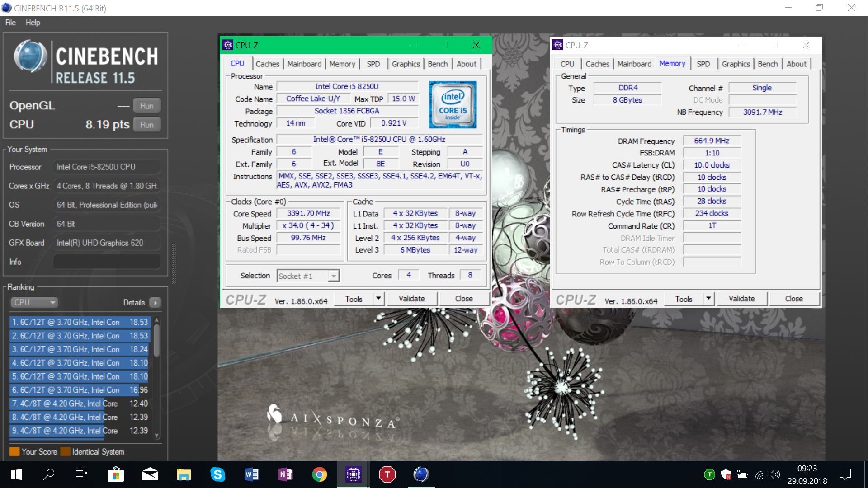
Task: Open OneNote from taskbar
Action: (285, 474)
